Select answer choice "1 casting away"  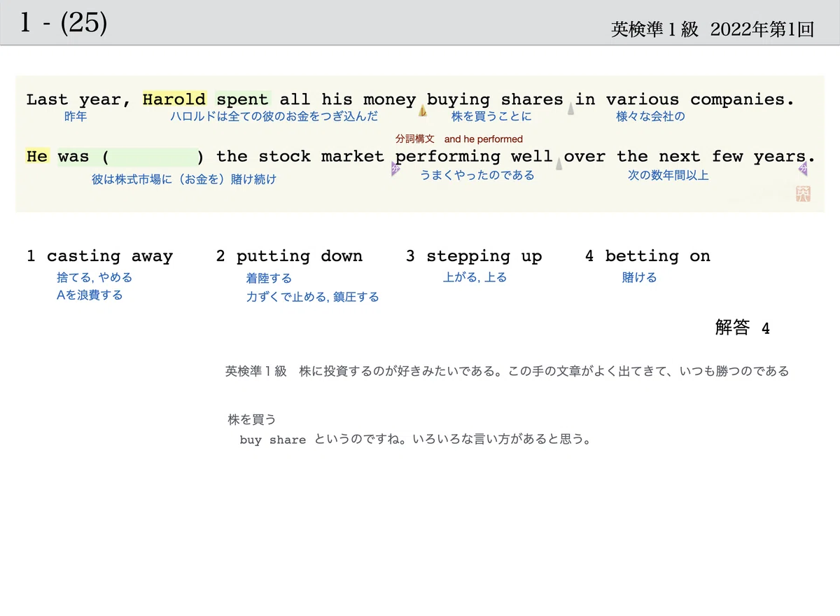click(x=99, y=256)
